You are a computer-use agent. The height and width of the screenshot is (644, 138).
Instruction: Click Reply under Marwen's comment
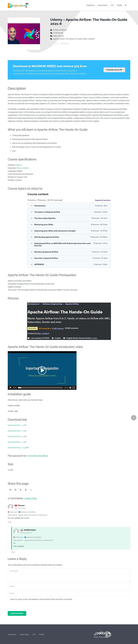click(10, 522)
